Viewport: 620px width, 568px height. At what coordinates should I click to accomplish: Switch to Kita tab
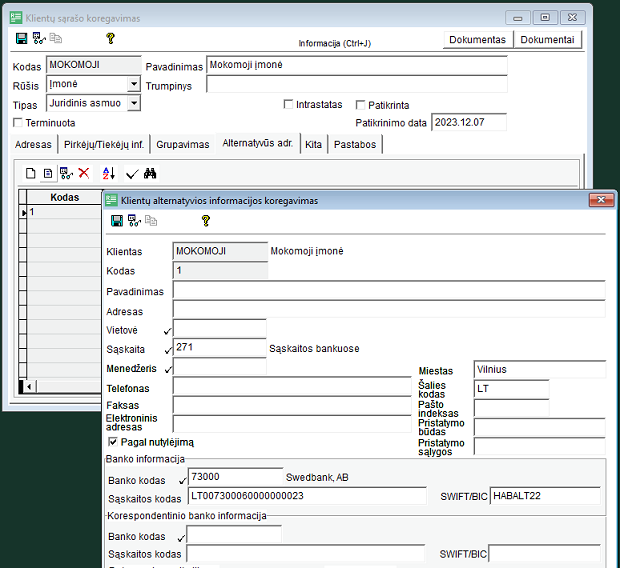(314, 144)
